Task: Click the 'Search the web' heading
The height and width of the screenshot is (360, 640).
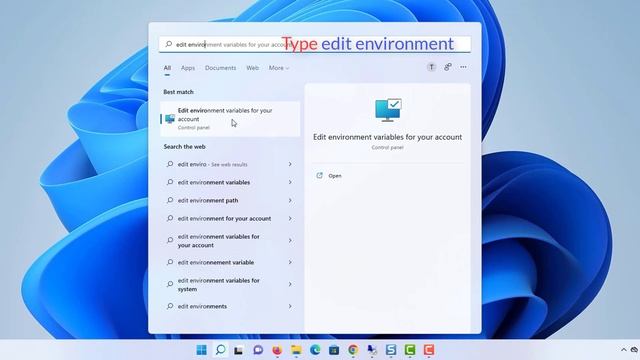Action: [x=184, y=147]
